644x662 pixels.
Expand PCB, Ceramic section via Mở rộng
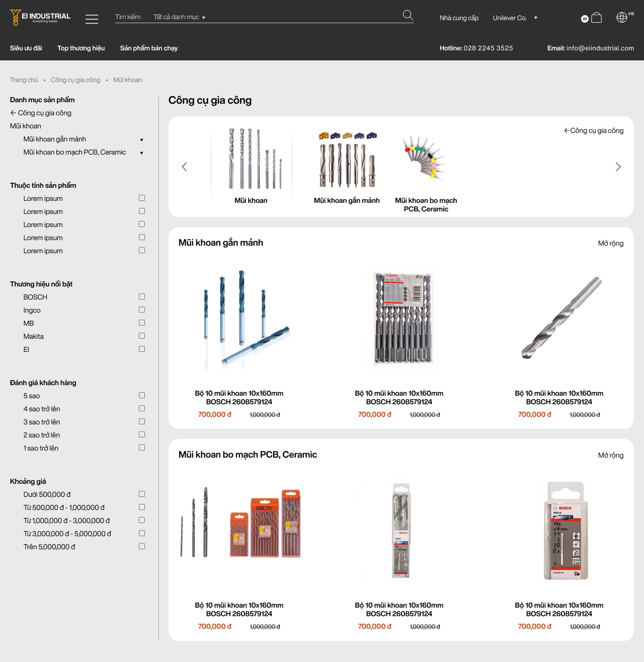pos(611,456)
